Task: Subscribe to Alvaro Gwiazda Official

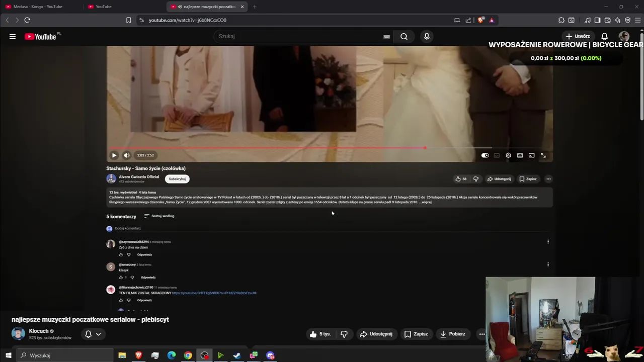Action: (177, 179)
